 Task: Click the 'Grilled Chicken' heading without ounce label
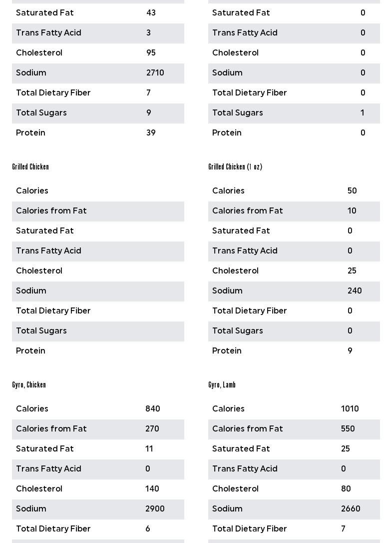[30, 167]
